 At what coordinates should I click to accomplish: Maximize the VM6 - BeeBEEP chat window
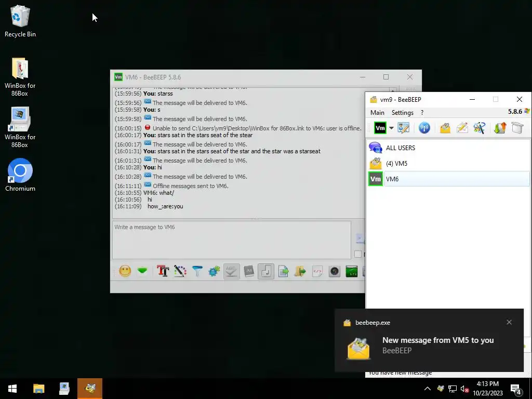click(x=386, y=77)
